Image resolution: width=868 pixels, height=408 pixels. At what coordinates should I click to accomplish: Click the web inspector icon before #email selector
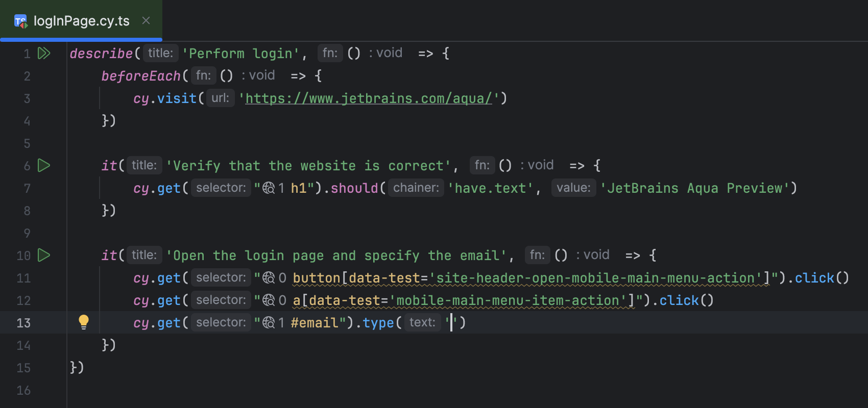(269, 323)
